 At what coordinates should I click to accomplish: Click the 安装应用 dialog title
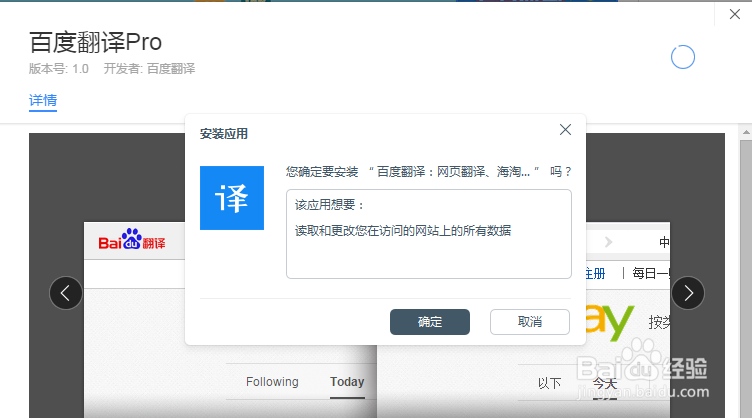(x=223, y=134)
